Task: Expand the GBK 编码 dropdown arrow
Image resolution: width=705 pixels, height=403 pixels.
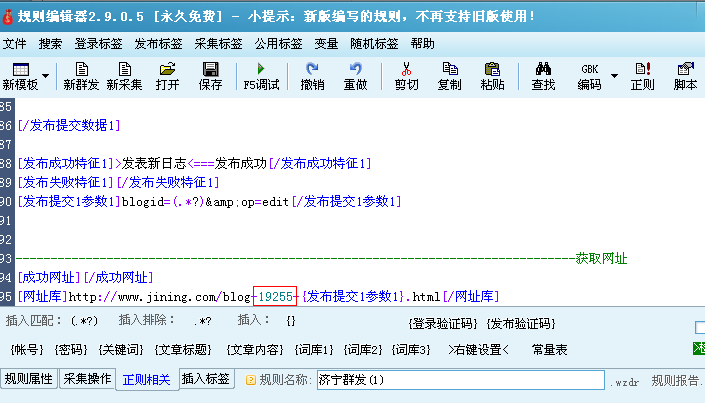Action: click(614, 76)
